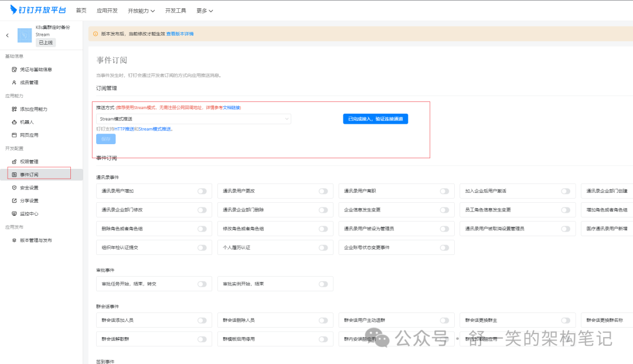Enable 审批任务开始，结束，转交 switch
The image size is (633, 364).
(202, 284)
